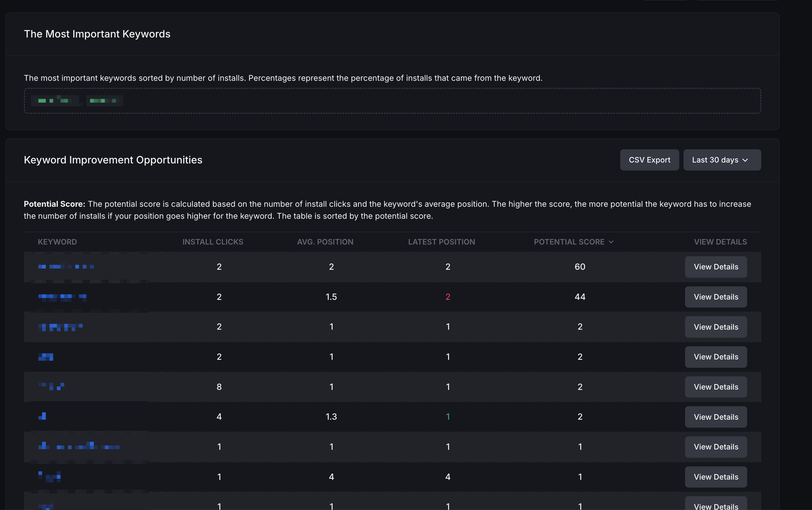This screenshot has width=812, height=510.
Task: Sort by Avg. Position column header
Action: coord(325,242)
